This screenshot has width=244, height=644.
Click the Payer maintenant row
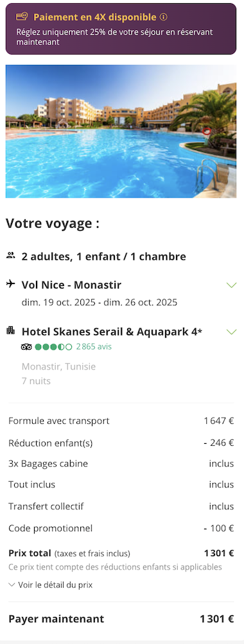click(121, 619)
